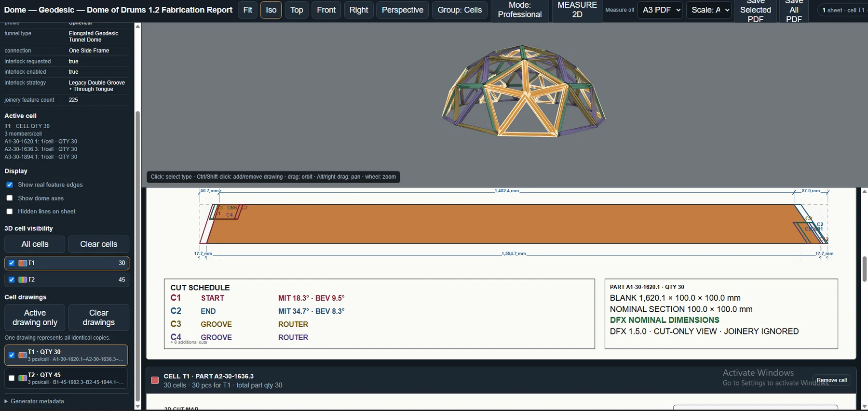Uncheck T2 cell visibility checkbox
The width and height of the screenshot is (868, 411).
12,279
